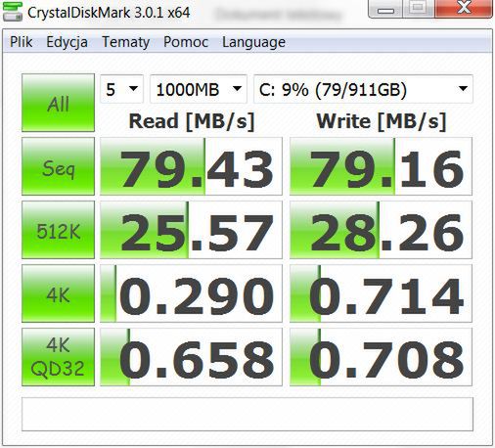
Task: Start the Seq benchmark test
Action: click(x=58, y=166)
